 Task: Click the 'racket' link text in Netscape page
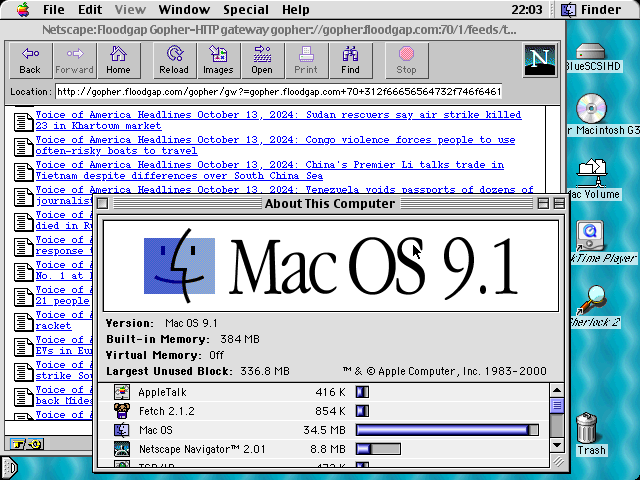pos(53,326)
